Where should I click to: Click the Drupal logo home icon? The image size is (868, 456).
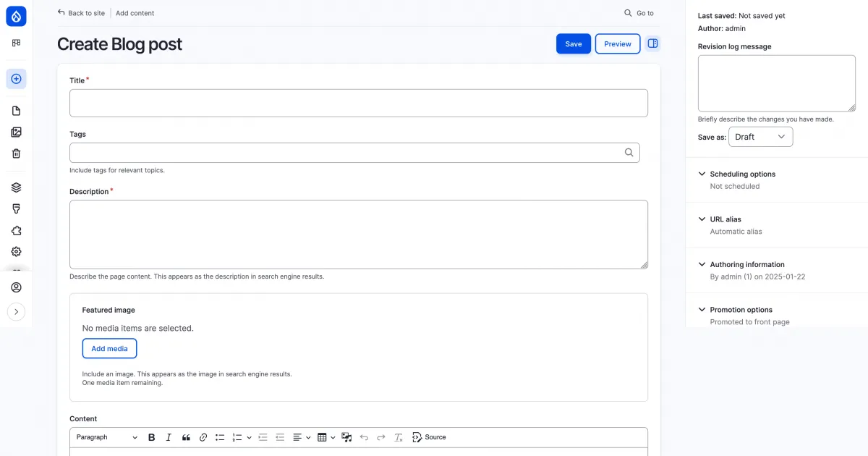[16, 16]
